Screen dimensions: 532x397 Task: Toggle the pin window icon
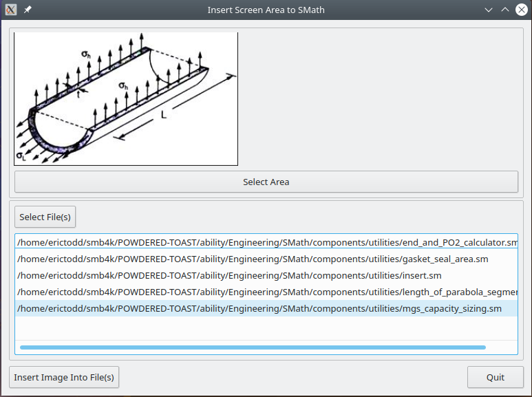tap(28, 10)
